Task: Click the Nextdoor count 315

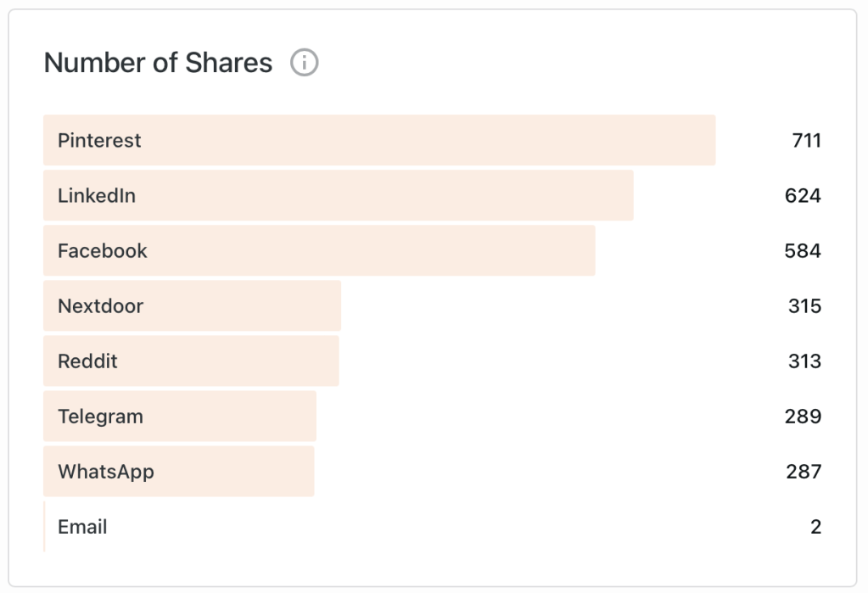Action: point(804,305)
